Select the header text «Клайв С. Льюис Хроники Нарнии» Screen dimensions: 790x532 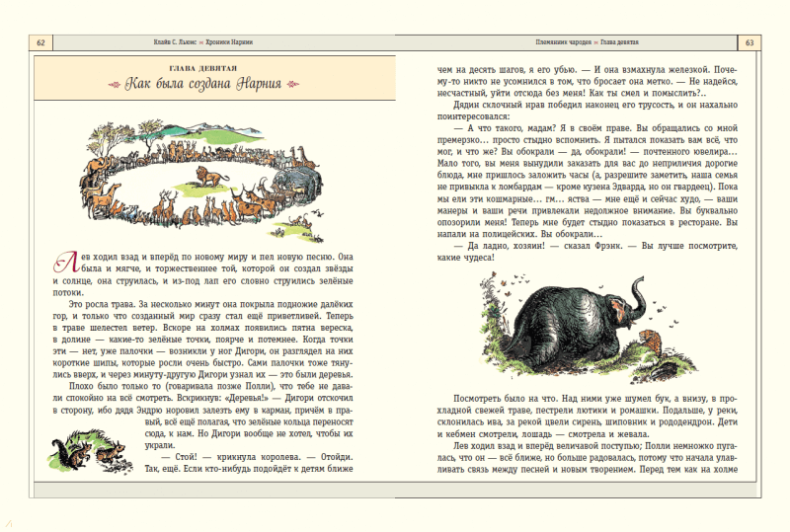[x=203, y=42]
